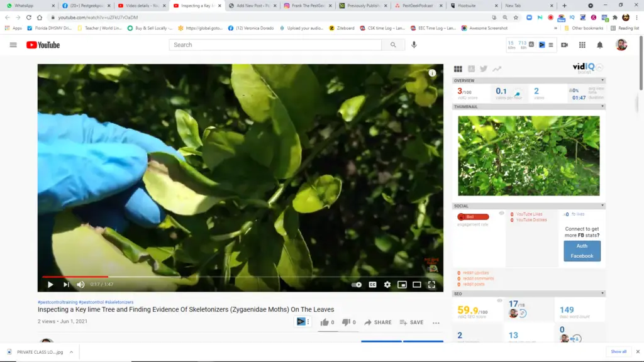644x362 pixels.
Task: Collapse the OVERVIEW section
Action: (x=602, y=80)
